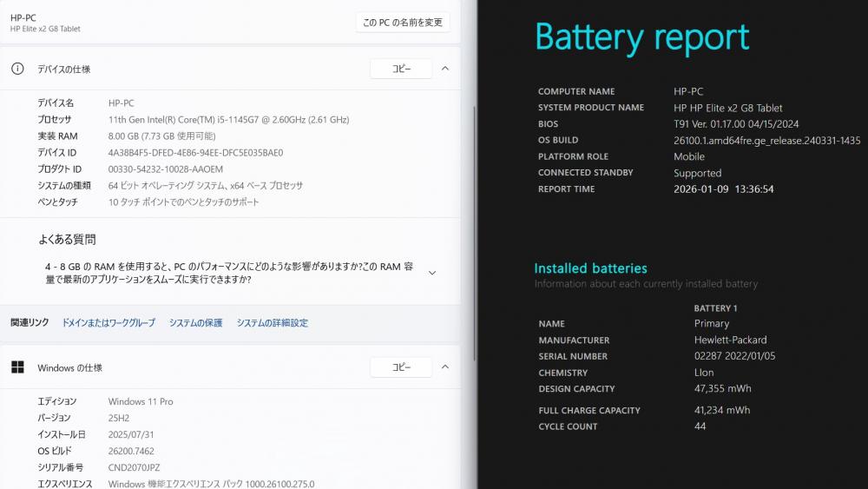Viewport: 868px width, 489px height.
Task: Click the Battery report title
Action: 642,37
